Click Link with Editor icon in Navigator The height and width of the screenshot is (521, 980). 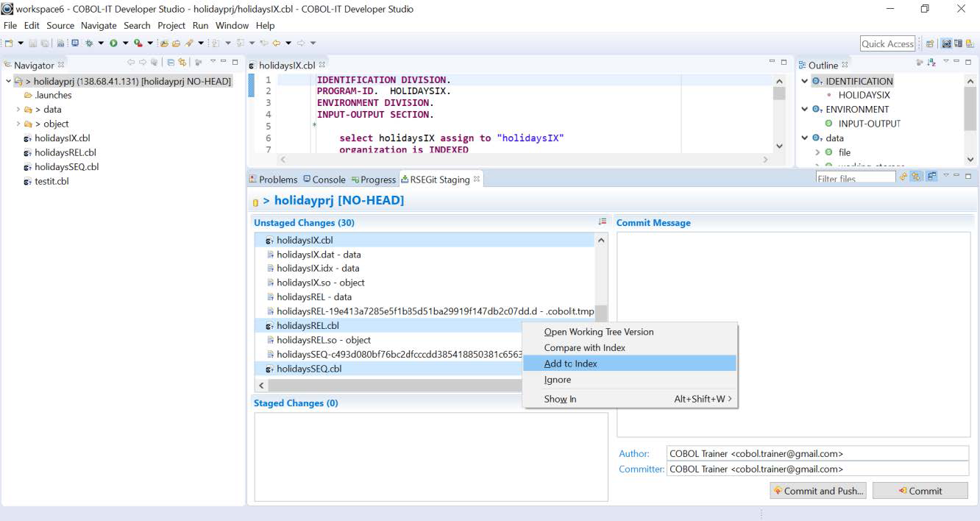pos(182,63)
